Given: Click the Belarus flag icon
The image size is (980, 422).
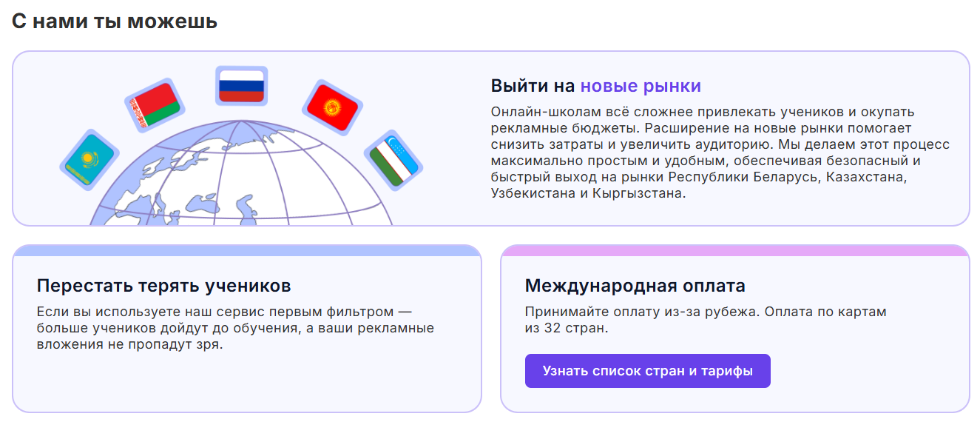Looking at the screenshot, I should (155, 107).
